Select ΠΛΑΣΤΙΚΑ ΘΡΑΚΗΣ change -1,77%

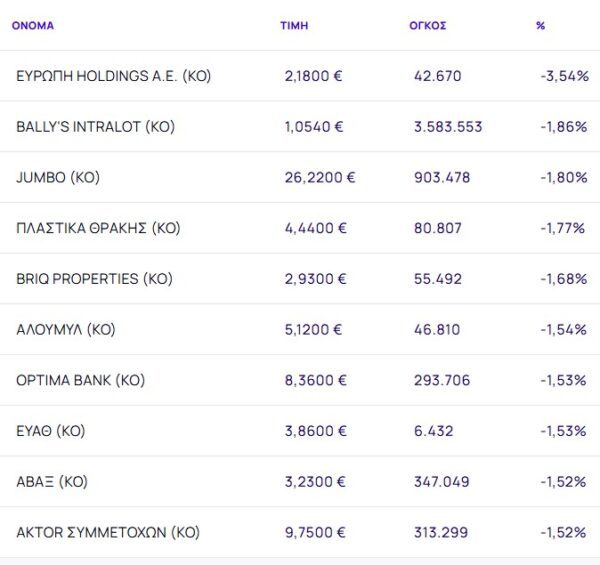561,228
